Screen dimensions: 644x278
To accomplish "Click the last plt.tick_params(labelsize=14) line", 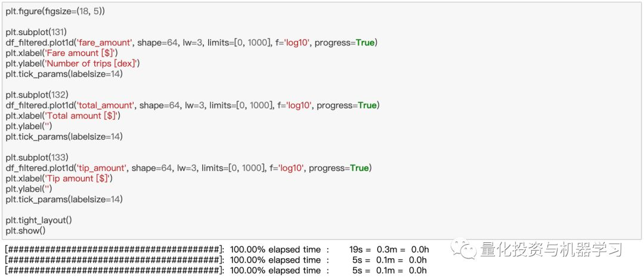I will coord(64,199).
